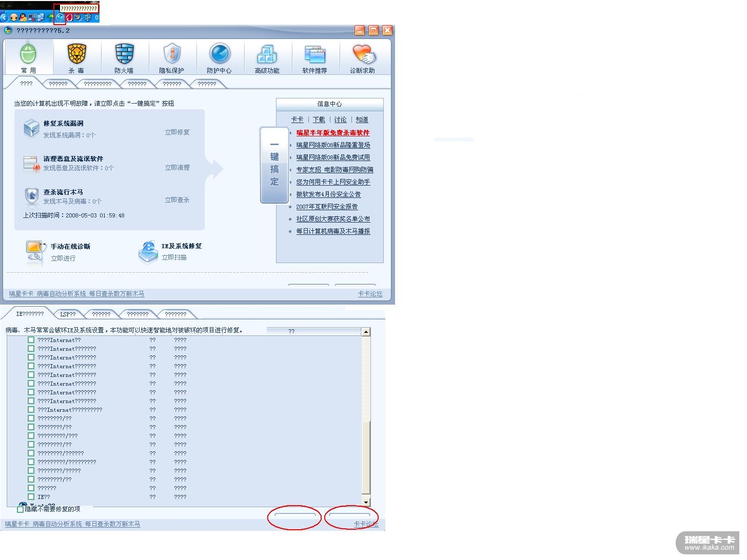The width and height of the screenshot is (747, 560).
Task: Click the red Rising antivirus tray icon
Action: click(x=69, y=17)
